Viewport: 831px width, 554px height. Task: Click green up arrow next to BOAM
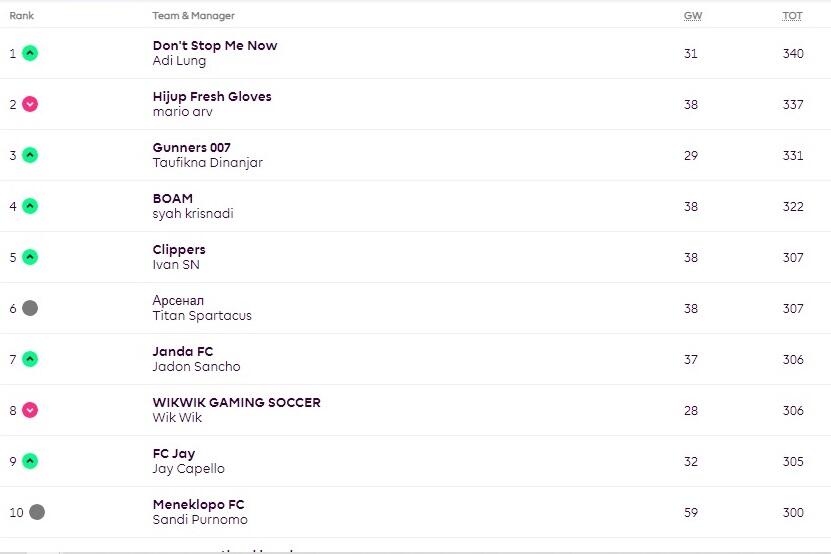pos(30,206)
